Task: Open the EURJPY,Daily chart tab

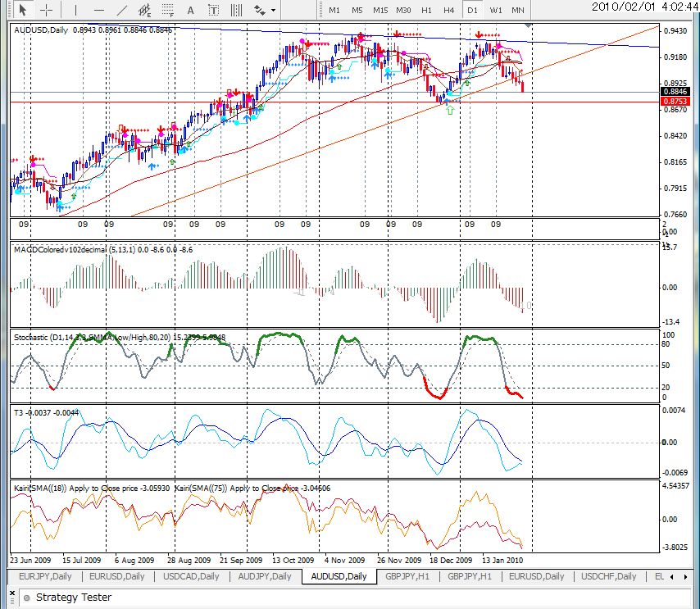Action: tap(45, 576)
